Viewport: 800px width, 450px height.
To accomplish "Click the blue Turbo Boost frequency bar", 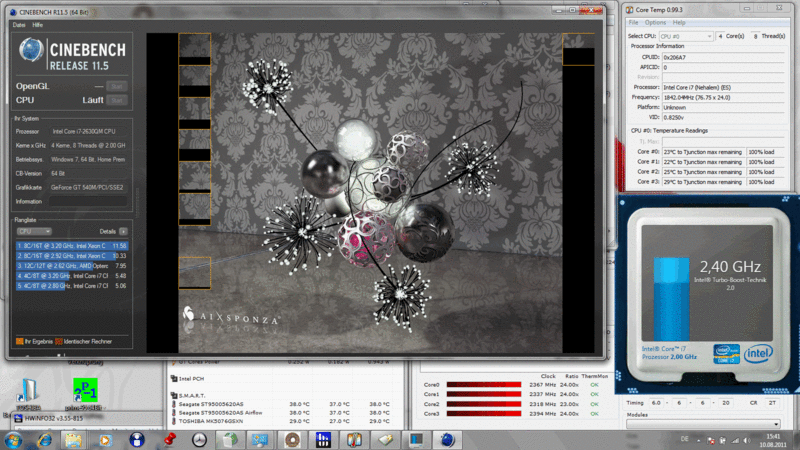I will point(671,299).
